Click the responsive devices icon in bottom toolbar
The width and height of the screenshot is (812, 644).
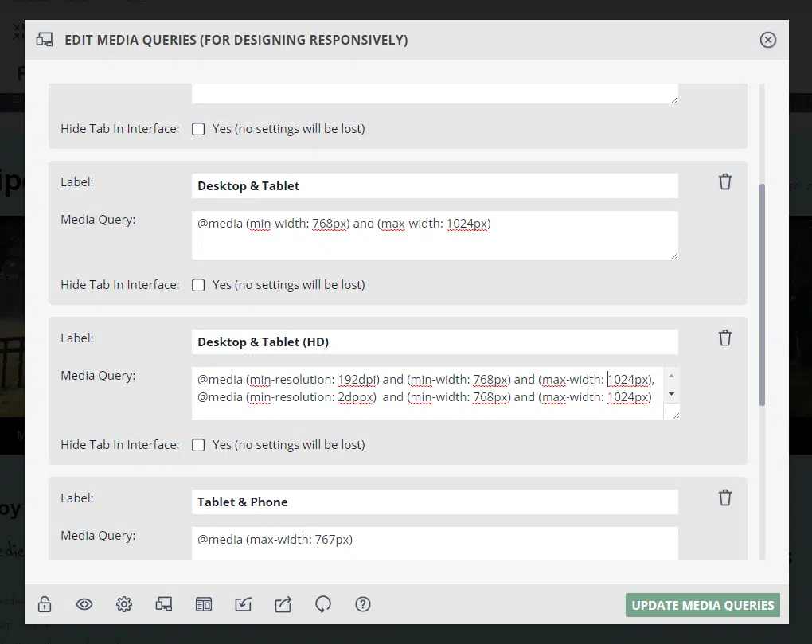tap(164, 605)
